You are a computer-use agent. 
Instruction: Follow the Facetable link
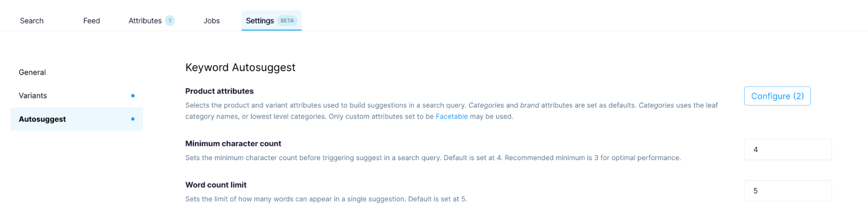452,117
